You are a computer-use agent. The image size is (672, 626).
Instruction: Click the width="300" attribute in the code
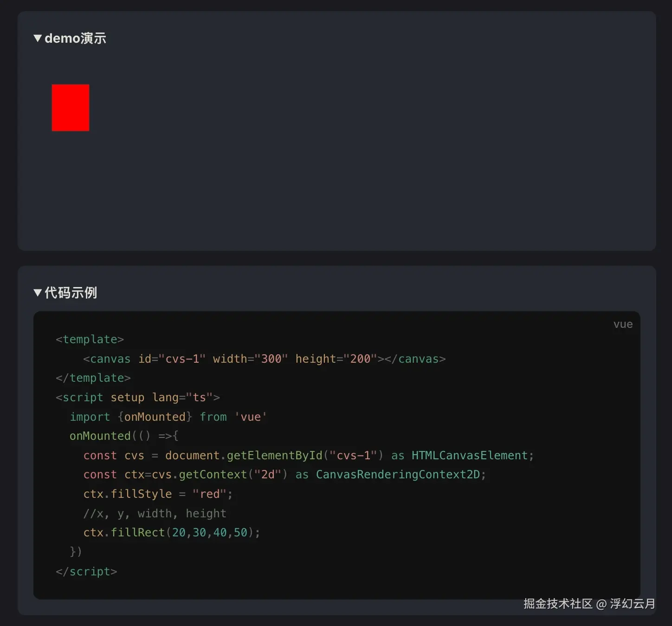pyautogui.click(x=250, y=359)
